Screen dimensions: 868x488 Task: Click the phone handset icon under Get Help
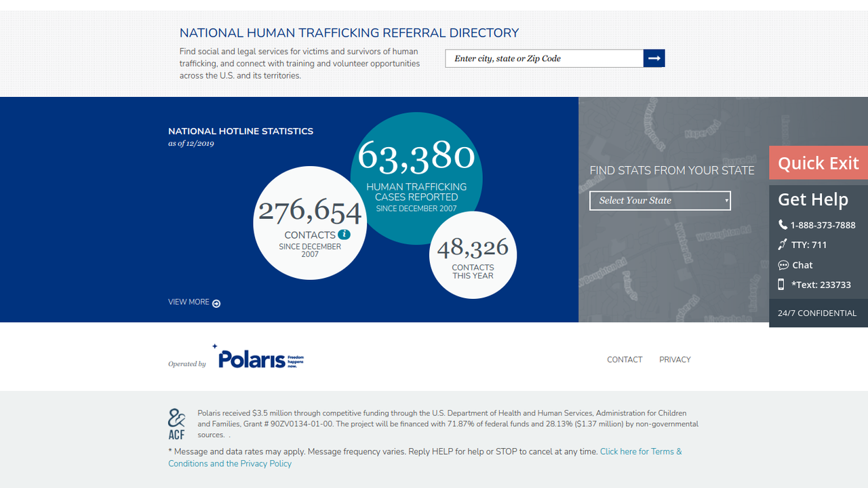point(783,225)
